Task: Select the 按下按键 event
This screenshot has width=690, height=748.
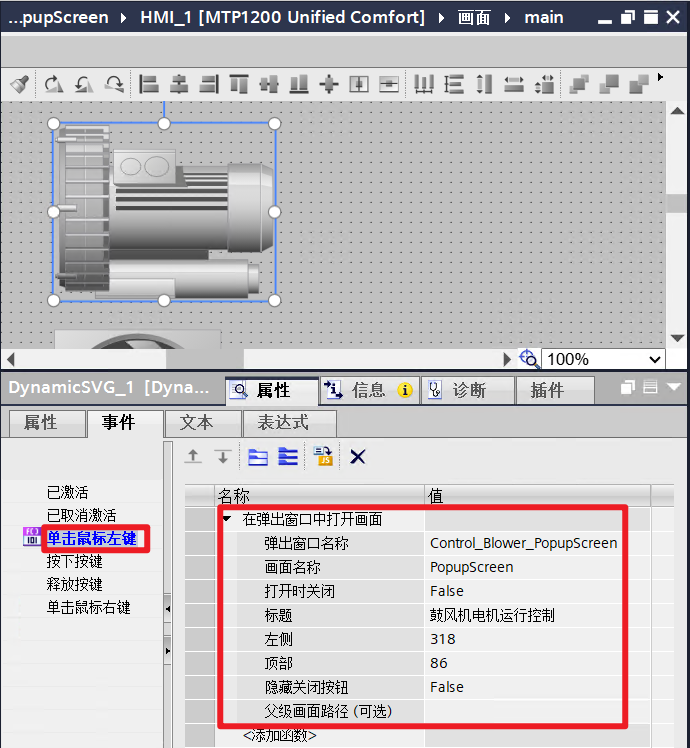Action: click(x=74, y=561)
